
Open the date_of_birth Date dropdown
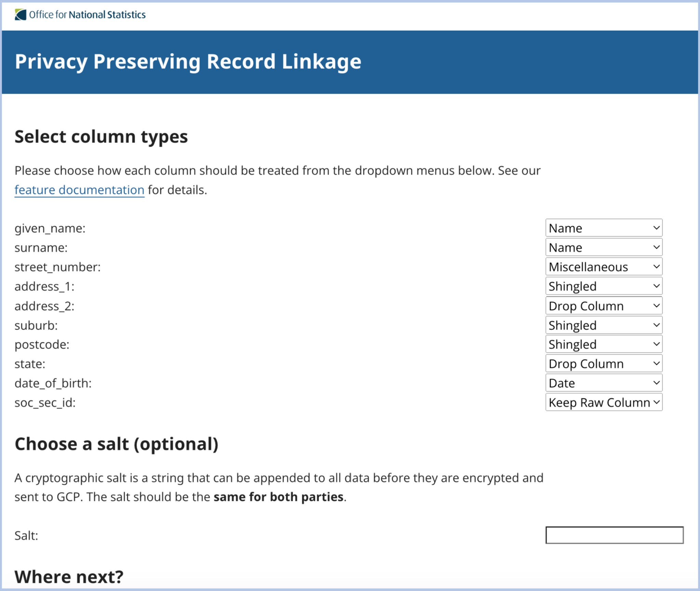(604, 383)
